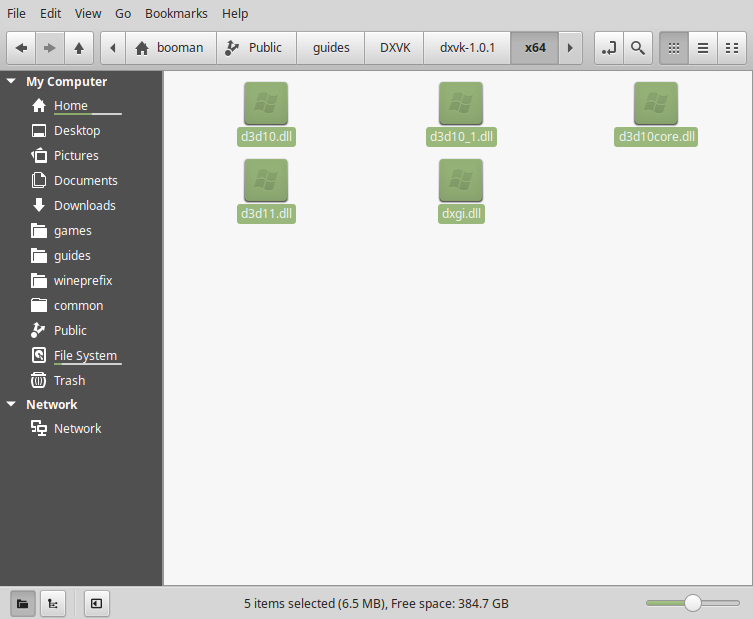
Task: Switch to icon view mode
Action: 674,48
